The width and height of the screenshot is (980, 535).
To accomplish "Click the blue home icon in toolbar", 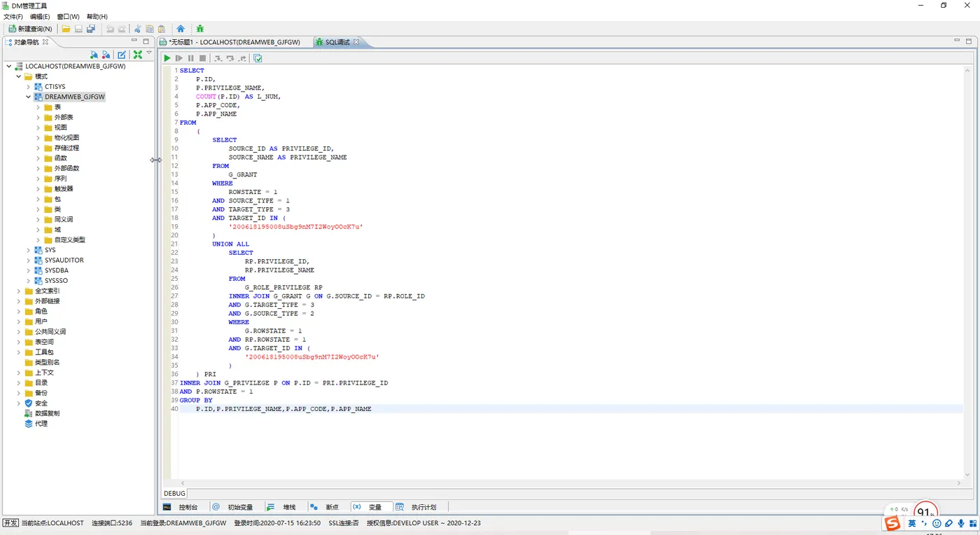I will (x=181, y=29).
